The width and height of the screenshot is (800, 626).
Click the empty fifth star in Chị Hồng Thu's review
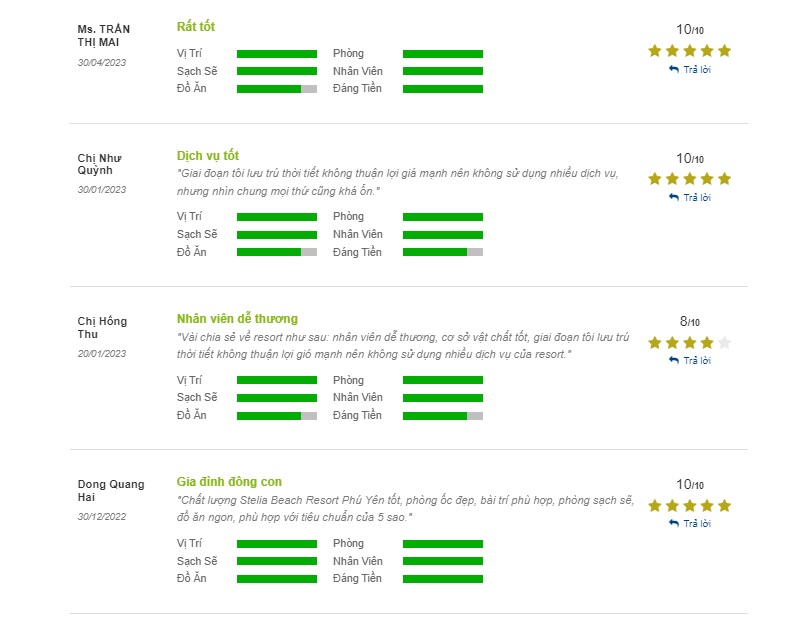point(724,342)
